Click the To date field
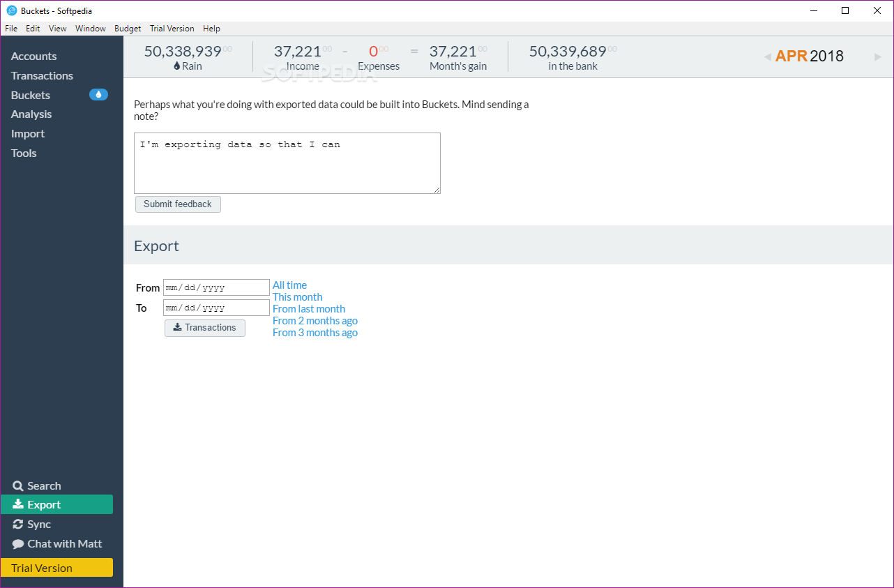 click(216, 308)
